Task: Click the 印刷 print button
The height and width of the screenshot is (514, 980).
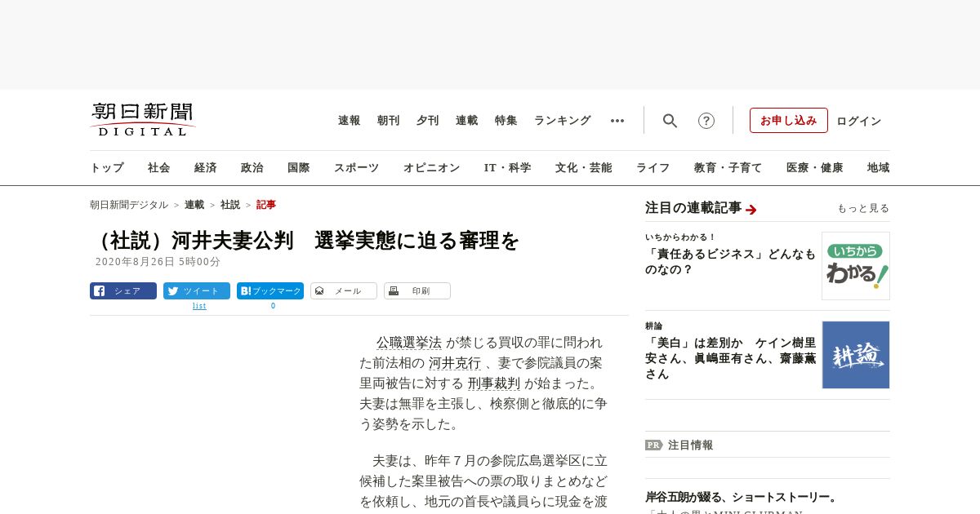Action: point(417,291)
